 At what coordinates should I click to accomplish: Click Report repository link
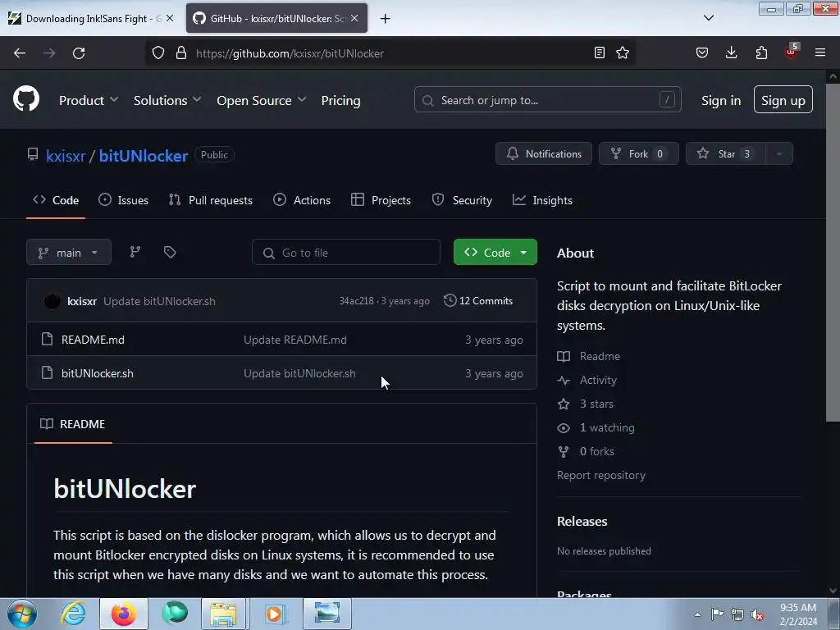601,475
